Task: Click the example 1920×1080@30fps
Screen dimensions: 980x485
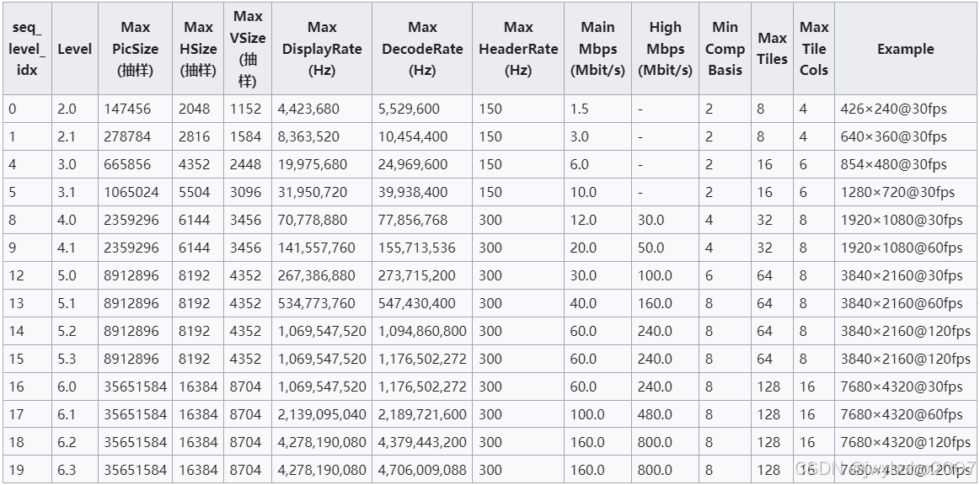Action: [902, 221]
